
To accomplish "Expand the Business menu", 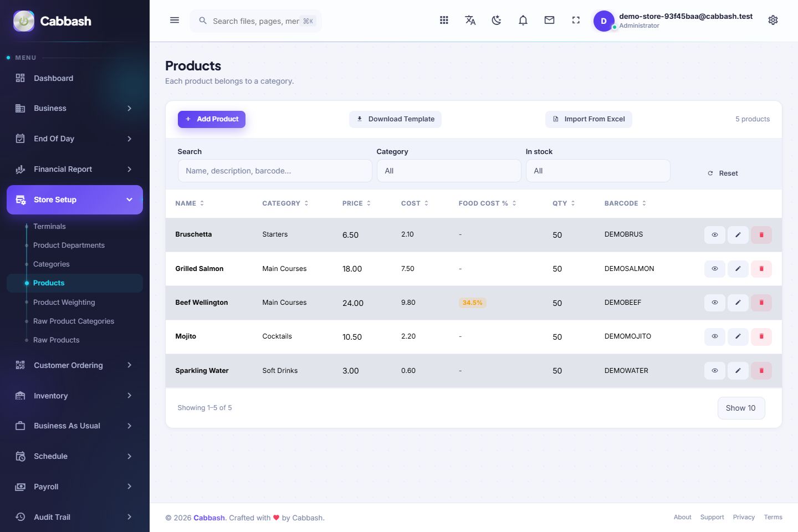I will point(75,108).
